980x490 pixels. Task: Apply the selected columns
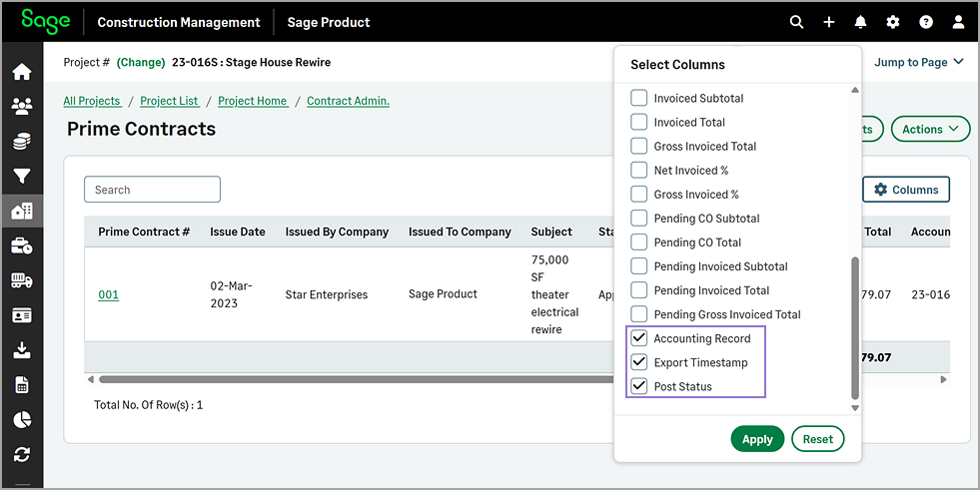(757, 439)
